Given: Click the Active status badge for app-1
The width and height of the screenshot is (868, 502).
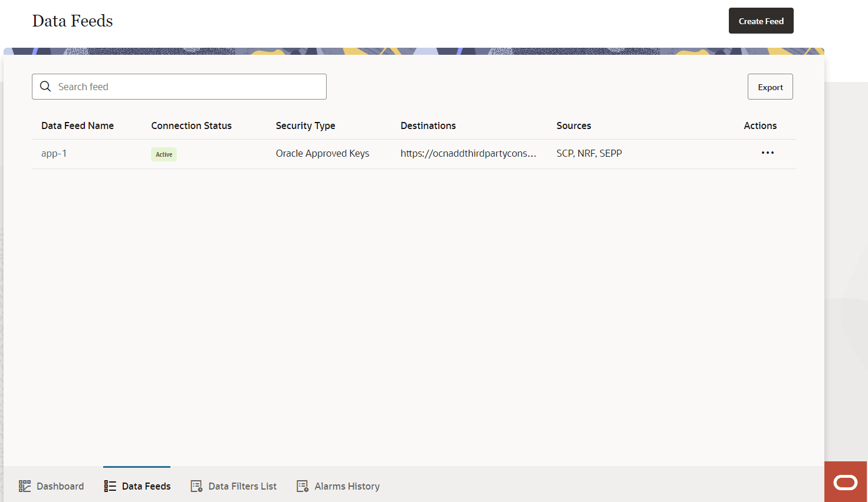Looking at the screenshot, I should point(164,154).
